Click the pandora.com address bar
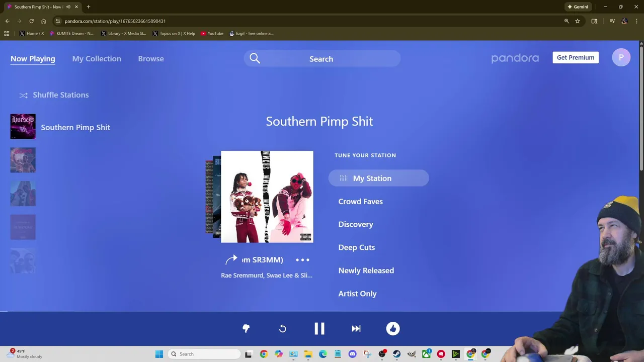Image resolution: width=644 pixels, height=362 pixels. (115, 21)
